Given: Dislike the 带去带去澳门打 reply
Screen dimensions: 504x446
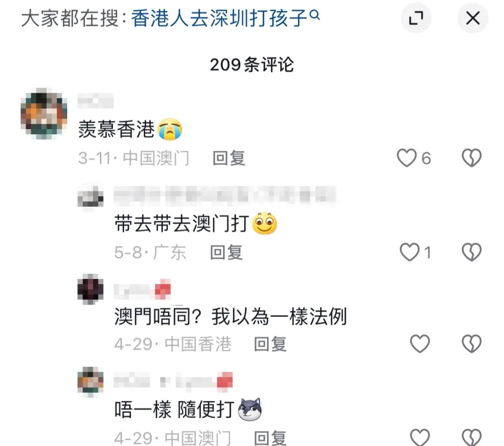Looking at the screenshot, I should click(x=471, y=251).
